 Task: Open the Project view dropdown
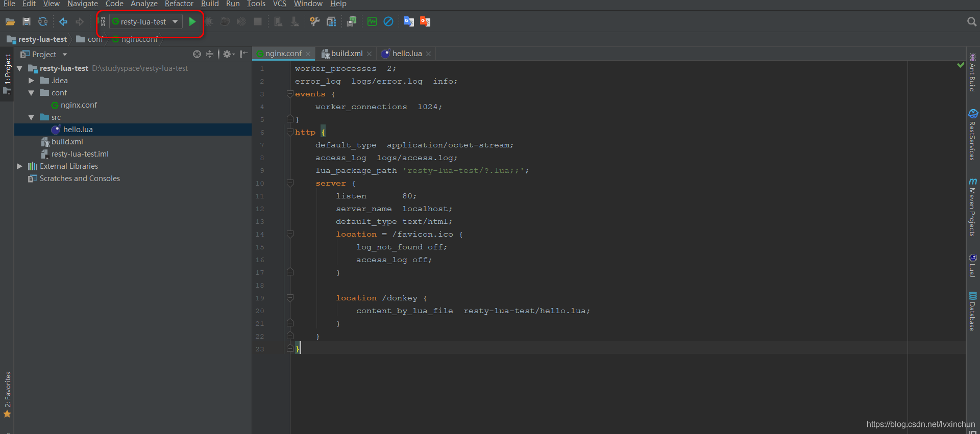pos(65,55)
